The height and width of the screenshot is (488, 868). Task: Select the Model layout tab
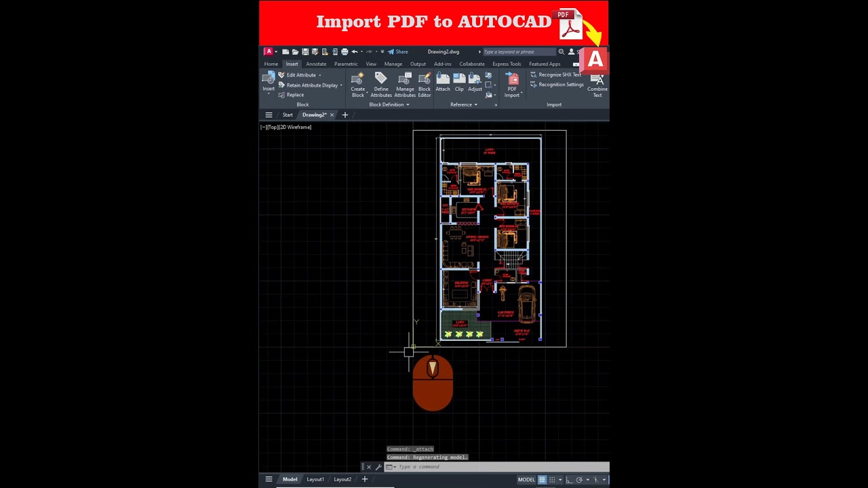pos(290,479)
